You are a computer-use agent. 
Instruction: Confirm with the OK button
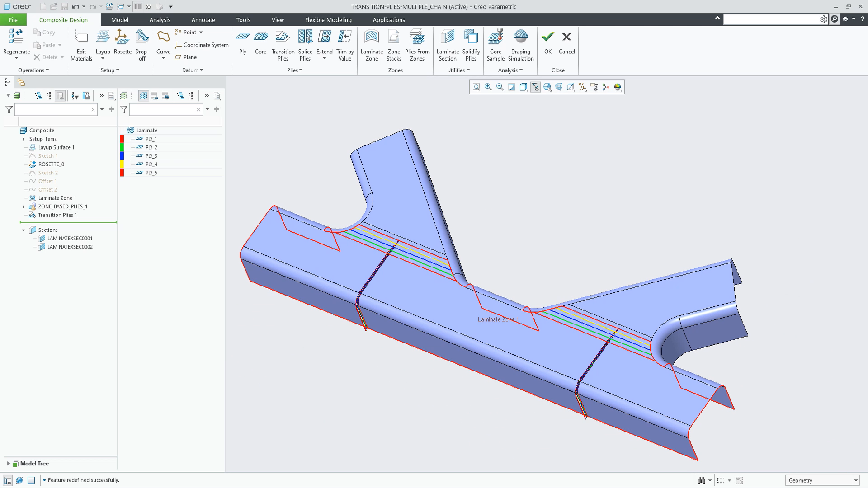point(548,42)
